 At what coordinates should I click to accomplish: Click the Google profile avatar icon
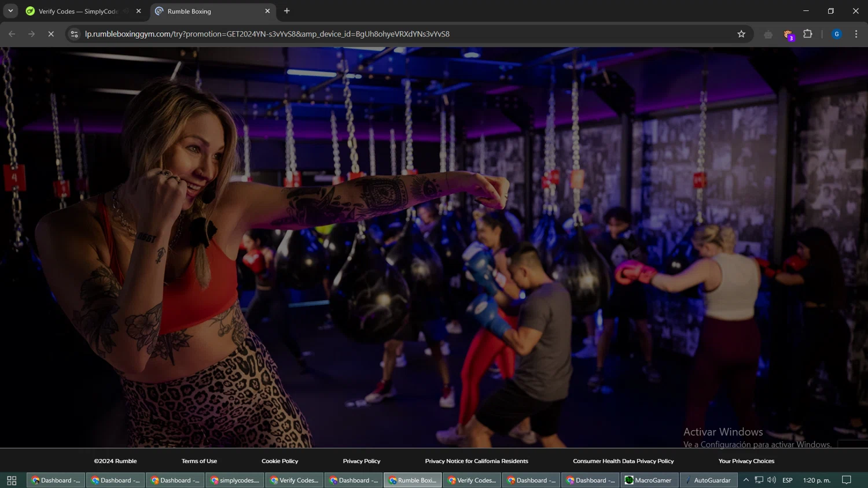[x=837, y=34]
